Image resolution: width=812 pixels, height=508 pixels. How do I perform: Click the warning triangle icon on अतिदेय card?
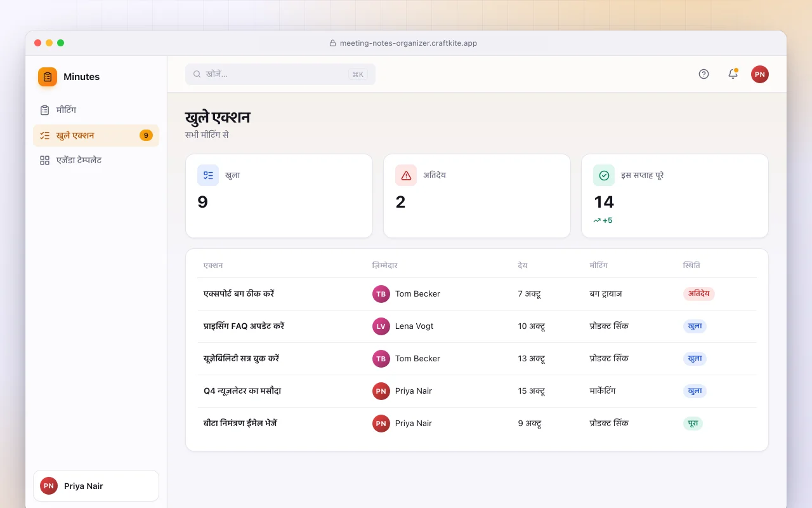click(x=406, y=175)
